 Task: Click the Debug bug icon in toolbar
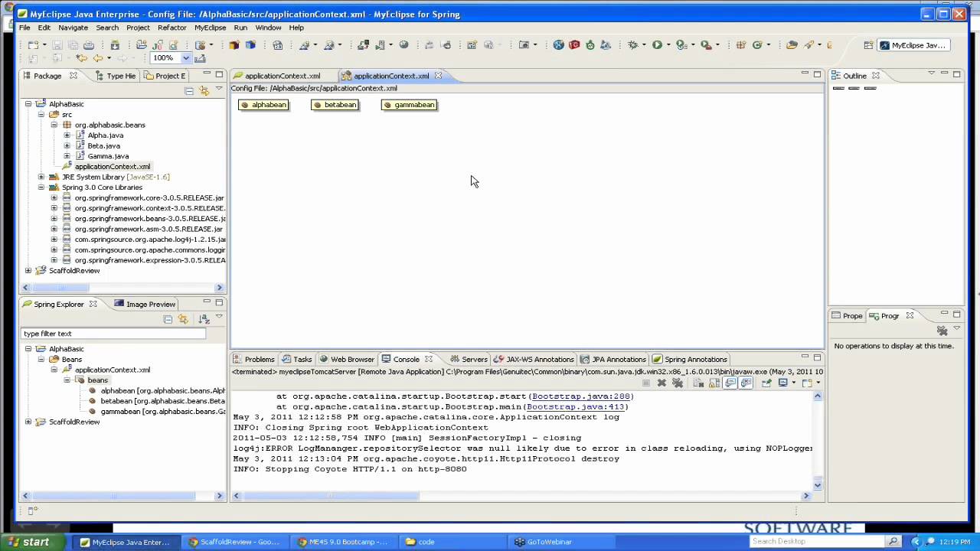pyautogui.click(x=633, y=45)
